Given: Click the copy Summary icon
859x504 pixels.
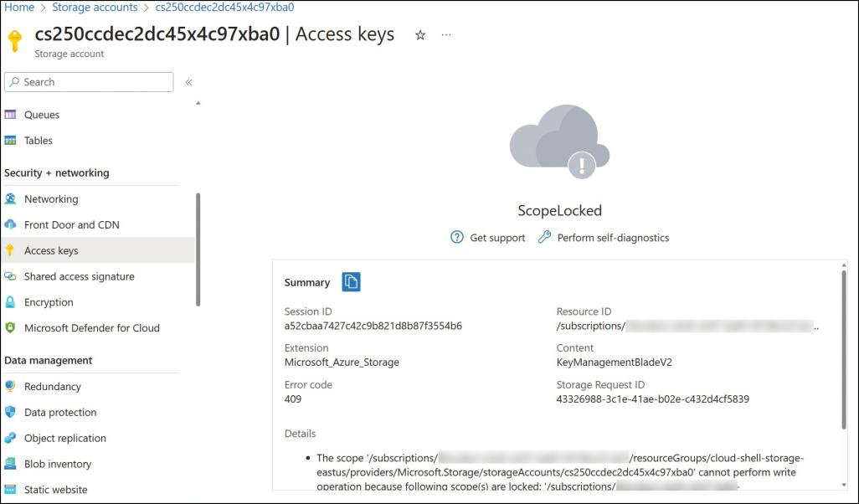Looking at the screenshot, I should tap(351, 282).
